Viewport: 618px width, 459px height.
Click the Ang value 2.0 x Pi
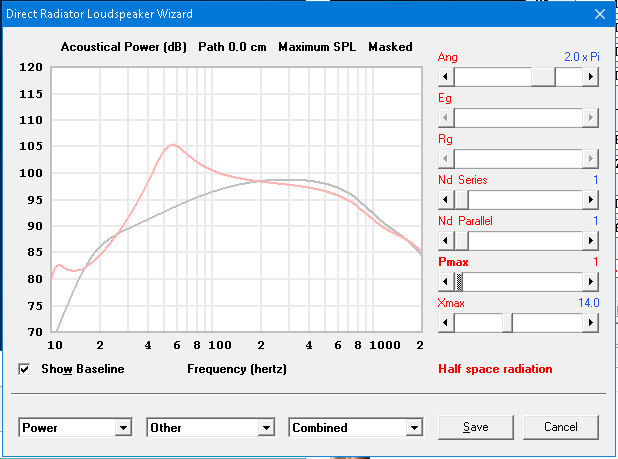point(582,57)
